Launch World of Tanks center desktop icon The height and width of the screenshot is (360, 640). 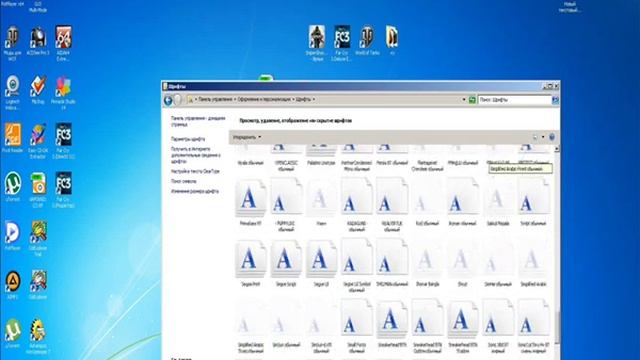point(367,40)
